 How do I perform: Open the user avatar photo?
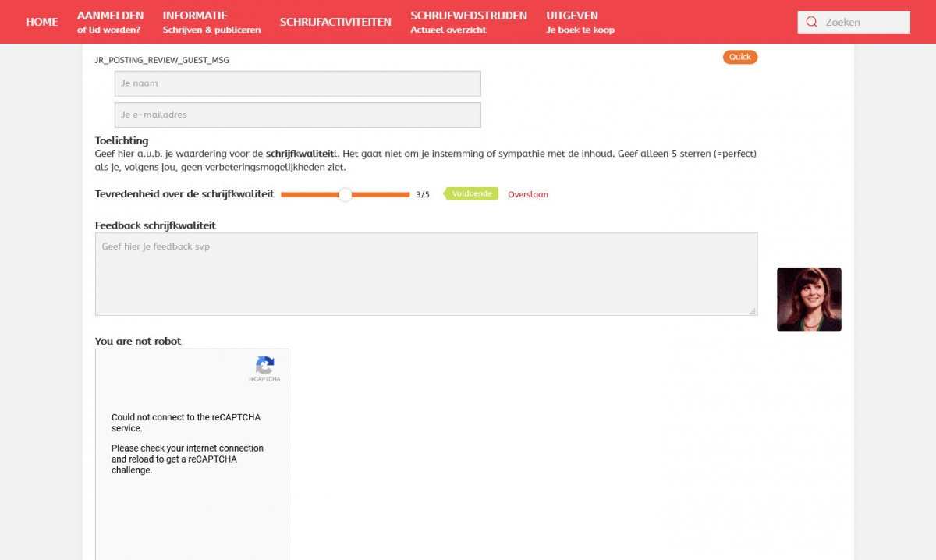point(809,299)
